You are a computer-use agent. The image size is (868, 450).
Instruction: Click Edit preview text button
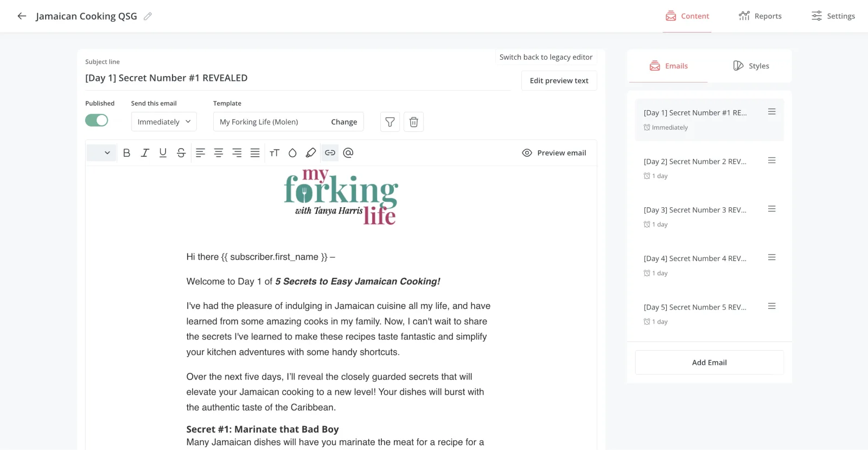tap(559, 81)
